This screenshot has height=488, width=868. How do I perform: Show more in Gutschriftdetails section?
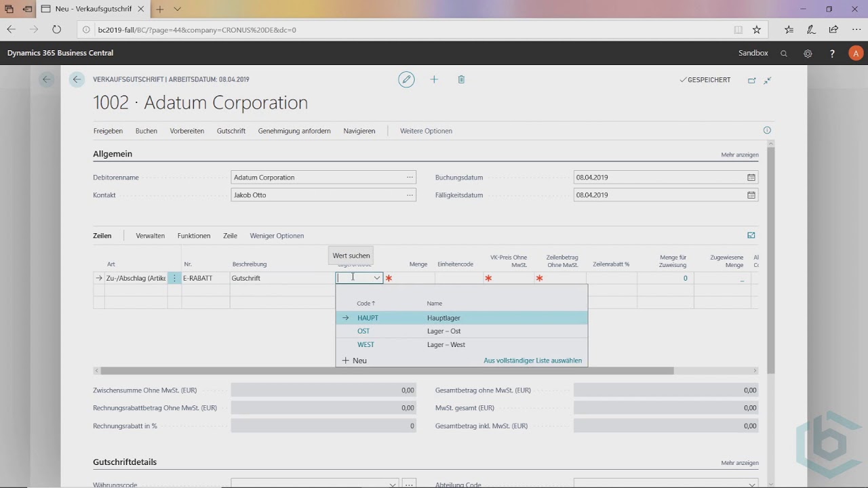tap(740, 463)
